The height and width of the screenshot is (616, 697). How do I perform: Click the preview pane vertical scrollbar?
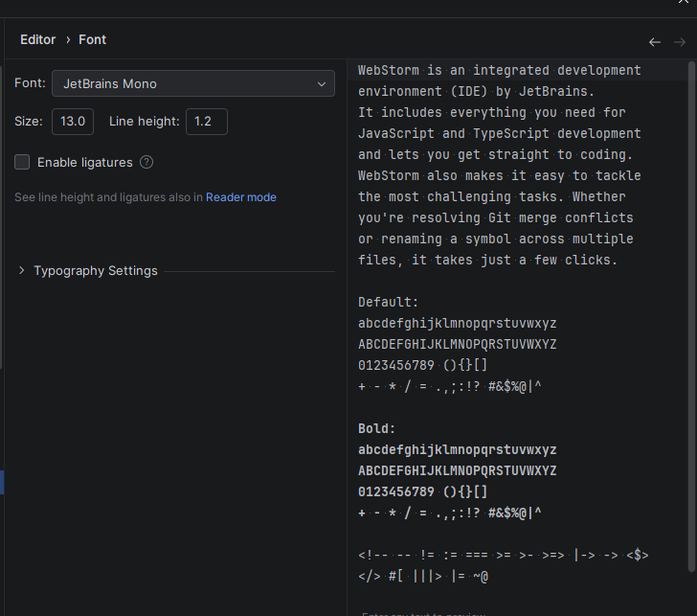coord(691,316)
